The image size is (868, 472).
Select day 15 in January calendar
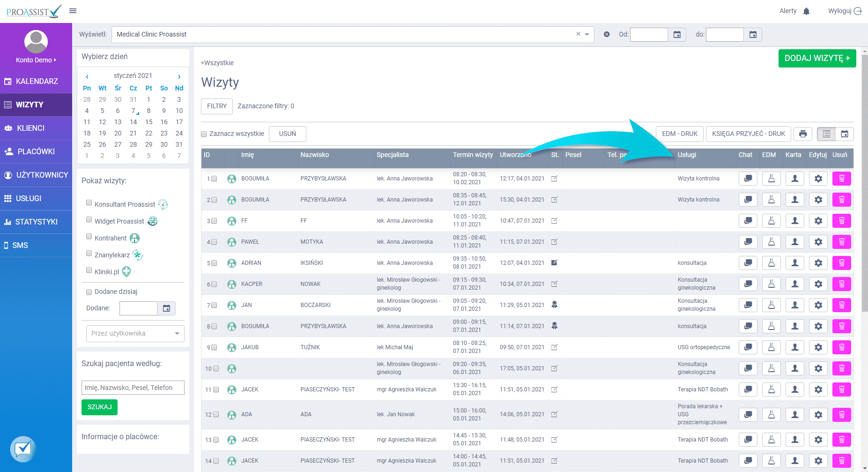(148, 122)
